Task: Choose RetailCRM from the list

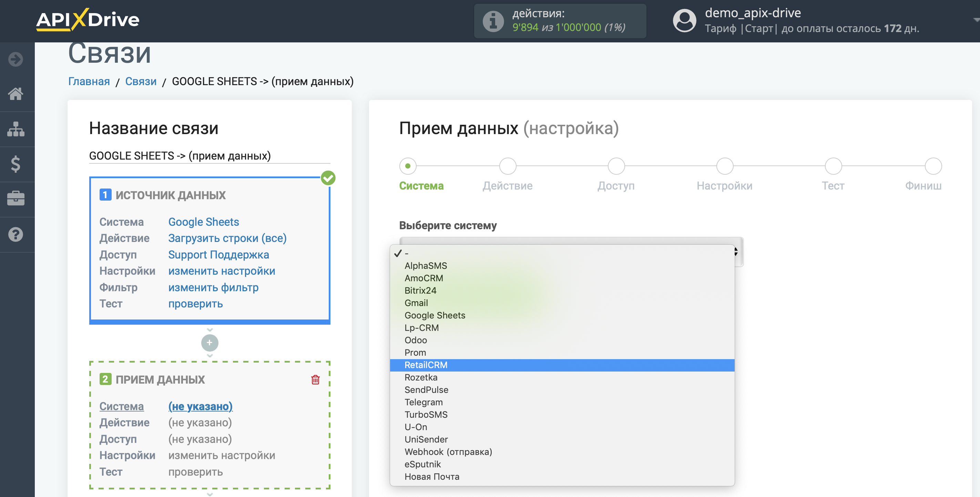Action: point(562,365)
